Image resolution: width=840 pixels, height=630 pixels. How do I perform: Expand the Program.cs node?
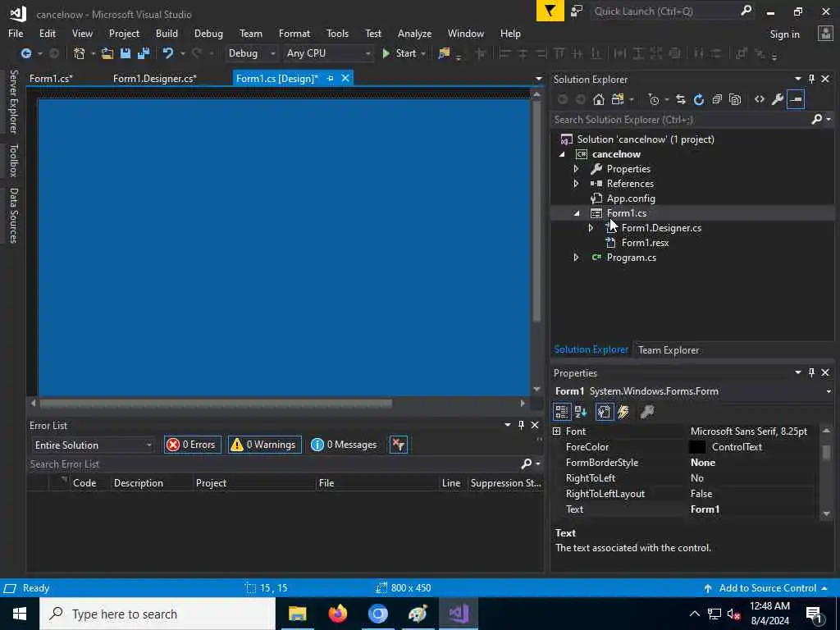[576, 258]
